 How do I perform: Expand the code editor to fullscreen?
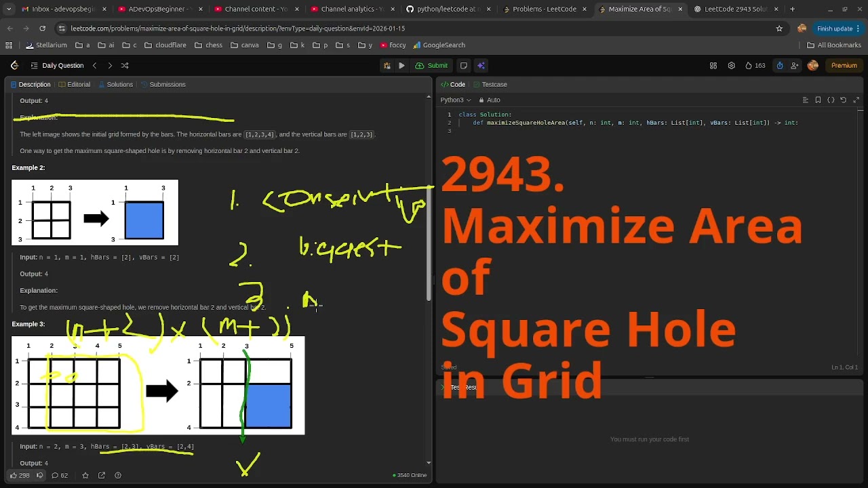(856, 100)
